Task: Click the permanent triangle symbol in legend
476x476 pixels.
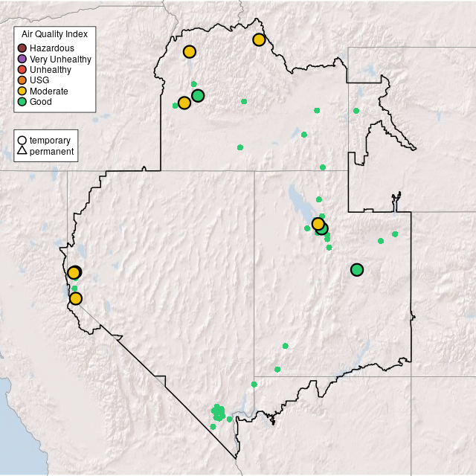Action: (x=22, y=152)
